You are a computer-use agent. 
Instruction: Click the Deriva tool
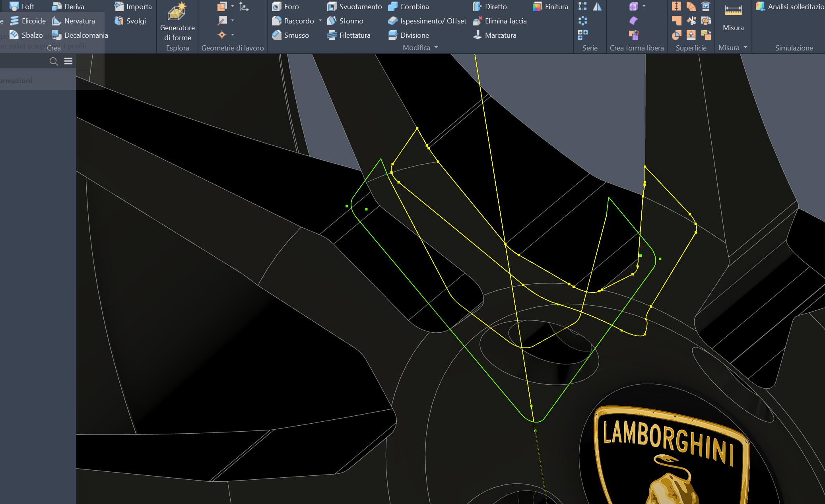68,6
